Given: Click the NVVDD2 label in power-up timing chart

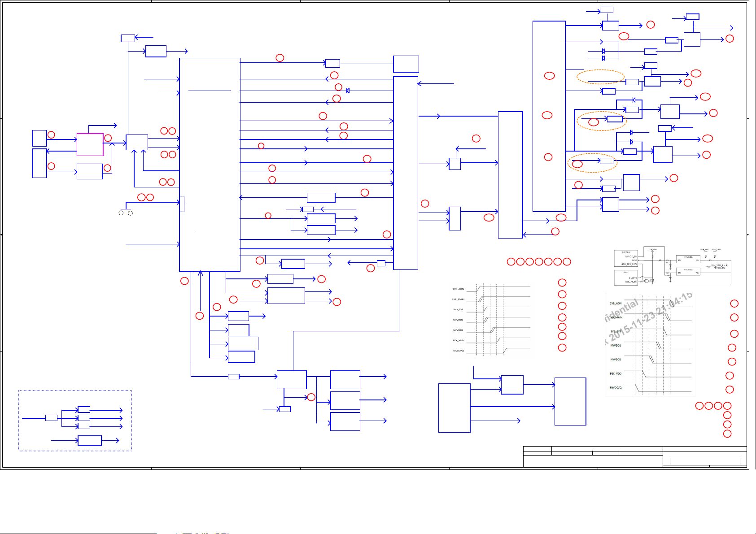Looking at the screenshot, I should point(458,330).
